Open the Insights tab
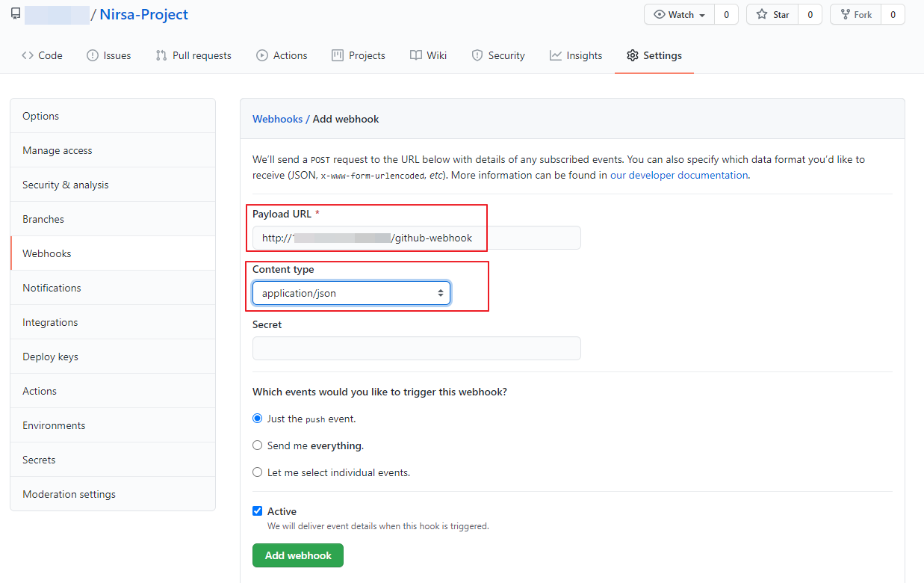The height and width of the screenshot is (583, 924). pos(576,55)
